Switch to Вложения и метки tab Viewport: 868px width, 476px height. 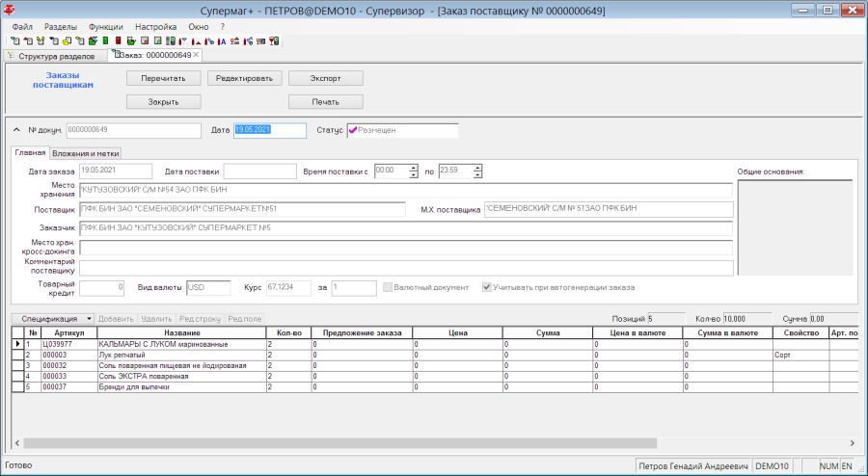coord(85,154)
